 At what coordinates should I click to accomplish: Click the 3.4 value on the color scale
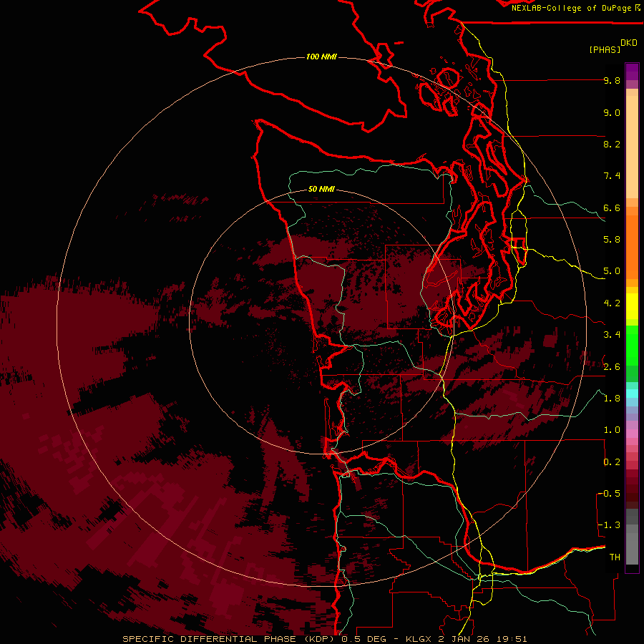(x=612, y=335)
